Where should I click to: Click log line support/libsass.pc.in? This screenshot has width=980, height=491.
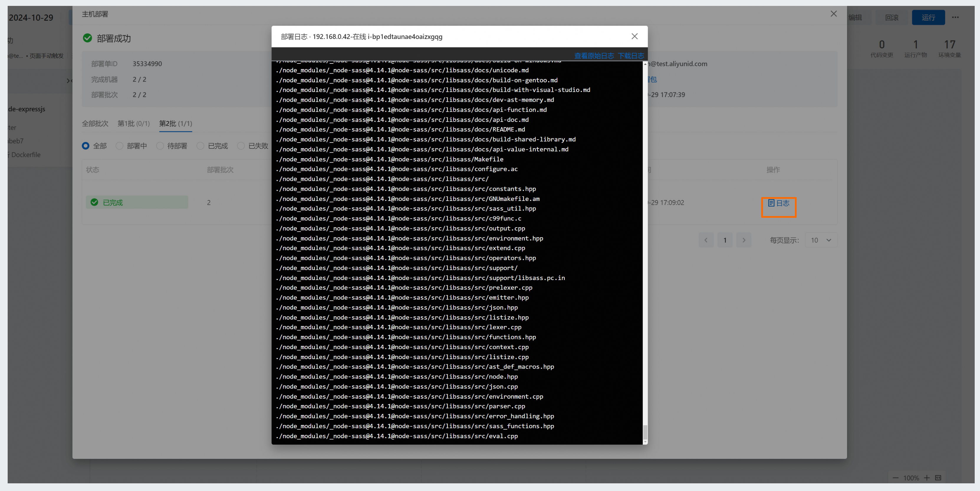[420, 278]
